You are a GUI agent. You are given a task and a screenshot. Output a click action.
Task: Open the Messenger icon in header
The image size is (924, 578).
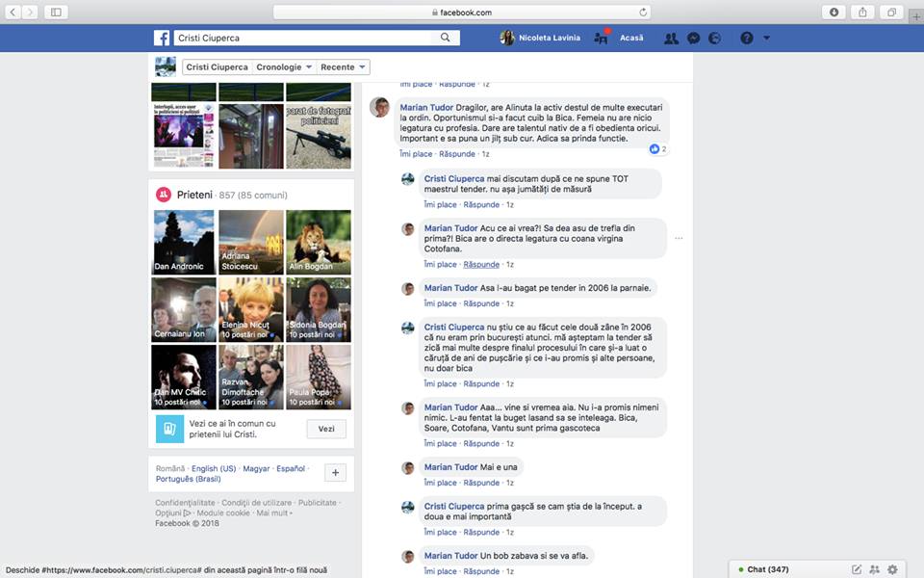click(693, 39)
